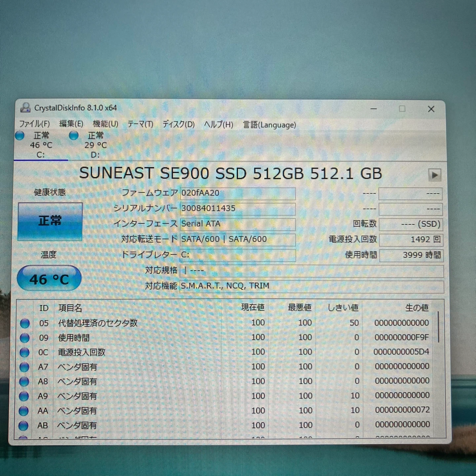This screenshot has width=476, height=476.
Task: Click threshold value 50 in row 05
Action: pyautogui.click(x=354, y=323)
